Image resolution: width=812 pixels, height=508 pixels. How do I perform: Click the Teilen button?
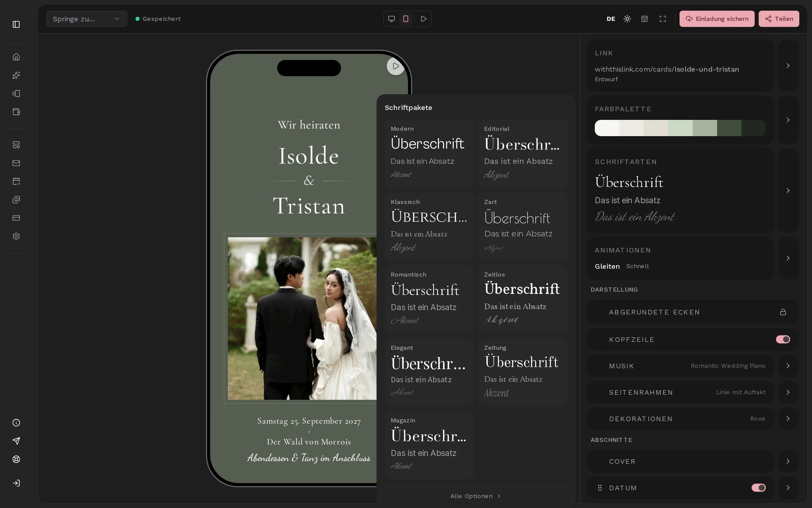click(x=779, y=19)
